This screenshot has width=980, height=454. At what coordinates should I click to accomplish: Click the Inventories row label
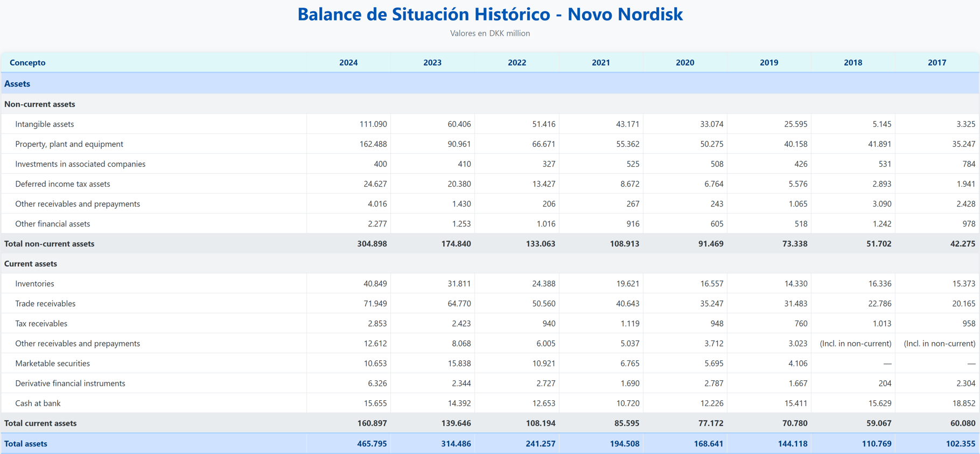click(x=34, y=283)
